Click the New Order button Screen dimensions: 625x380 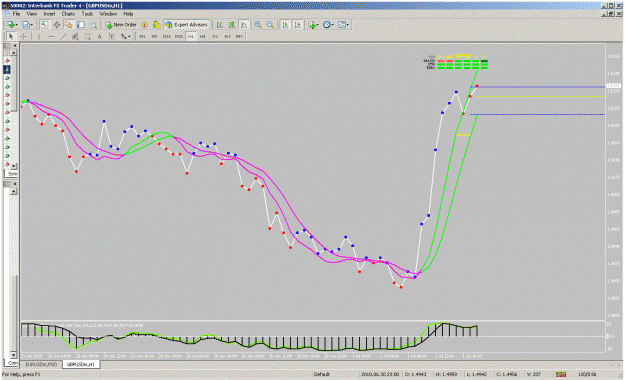[x=121, y=25]
